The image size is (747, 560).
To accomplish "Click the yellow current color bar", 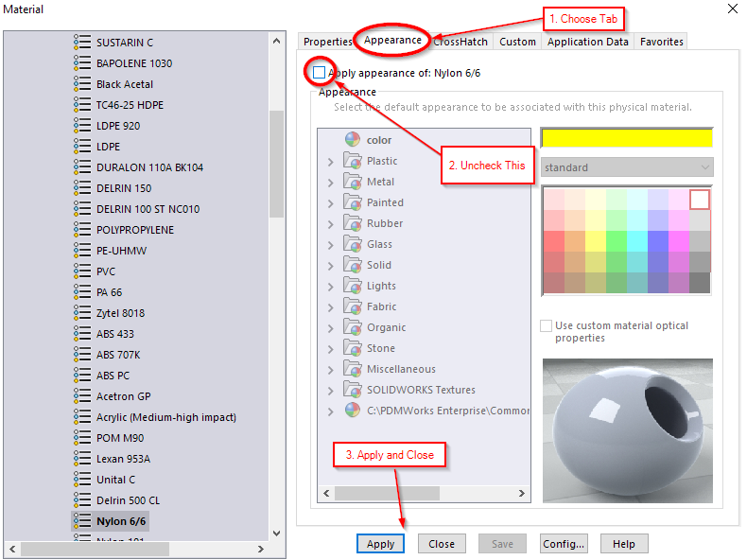I will tap(626, 138).
